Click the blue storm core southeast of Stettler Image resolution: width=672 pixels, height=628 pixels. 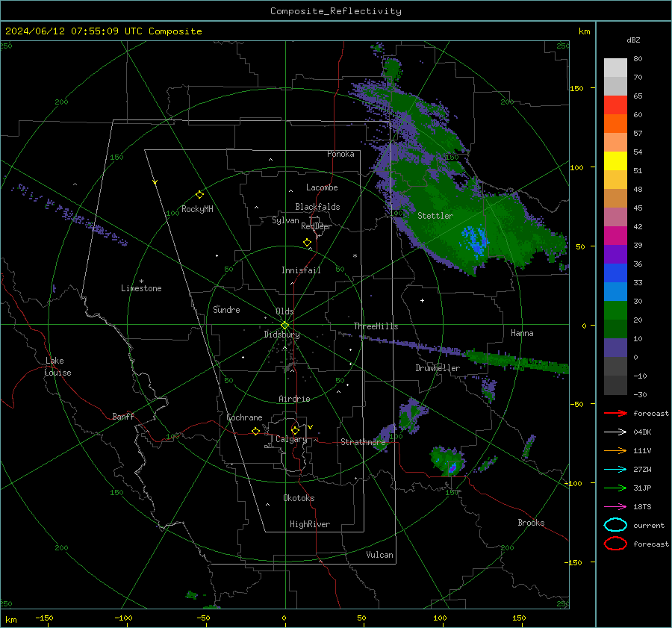coord(475,241)
